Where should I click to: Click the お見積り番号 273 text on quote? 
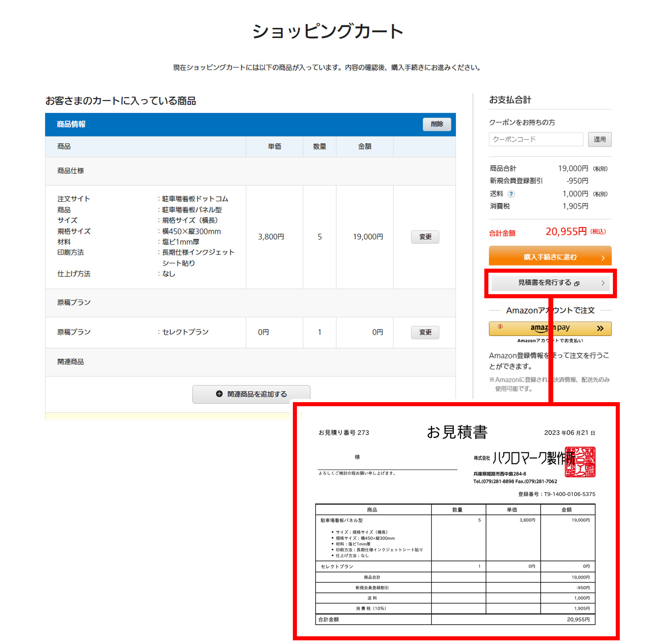344,433
